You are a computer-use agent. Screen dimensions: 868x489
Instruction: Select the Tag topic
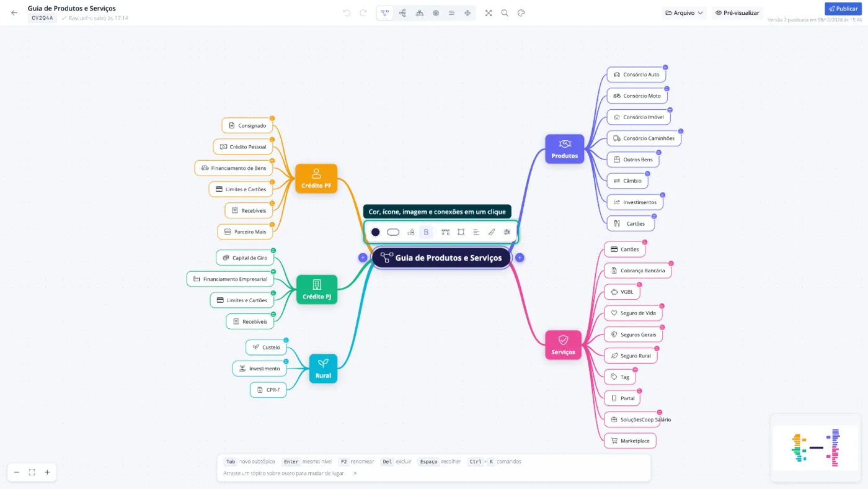click(620, 377)
